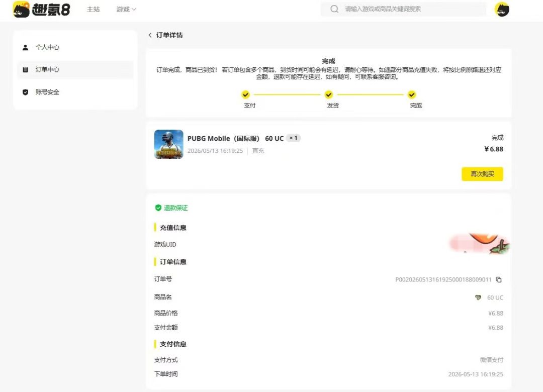Expand the 游戏 dropdown menu
543x392 pixels.
tap(126, 10)
